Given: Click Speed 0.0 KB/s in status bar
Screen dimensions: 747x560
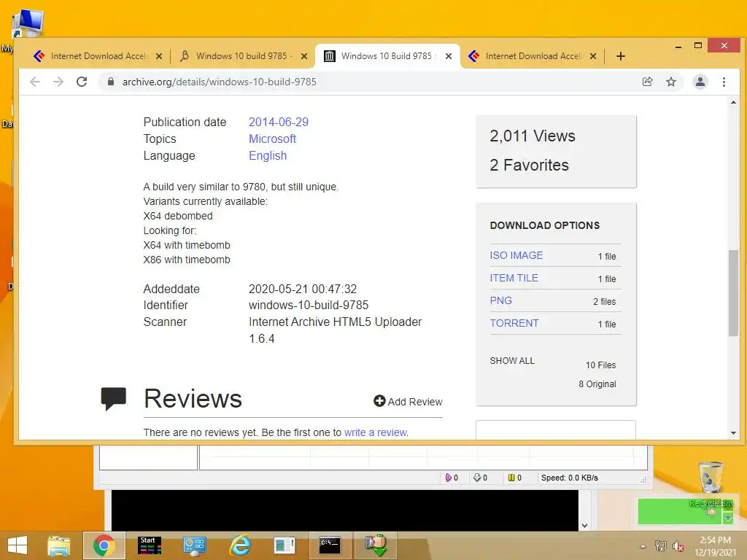Looking at the screenshot, I should (x=569, y=478).
